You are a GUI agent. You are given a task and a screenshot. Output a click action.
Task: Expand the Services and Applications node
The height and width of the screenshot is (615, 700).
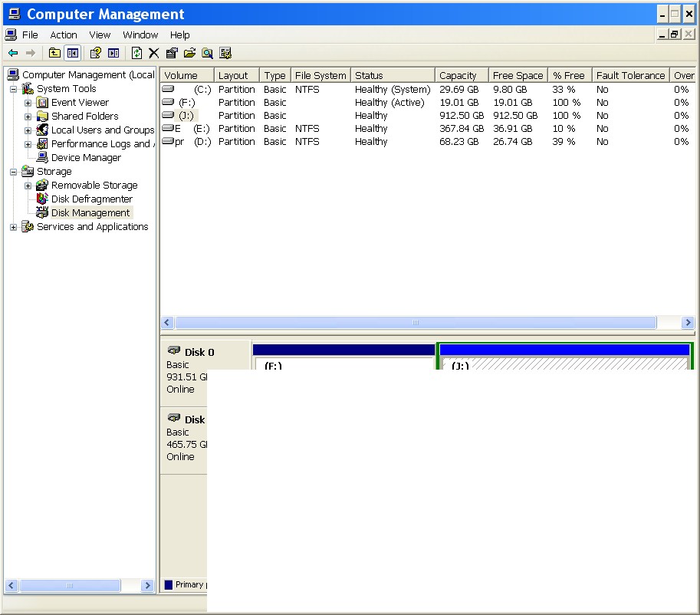[x=13, y=227]
